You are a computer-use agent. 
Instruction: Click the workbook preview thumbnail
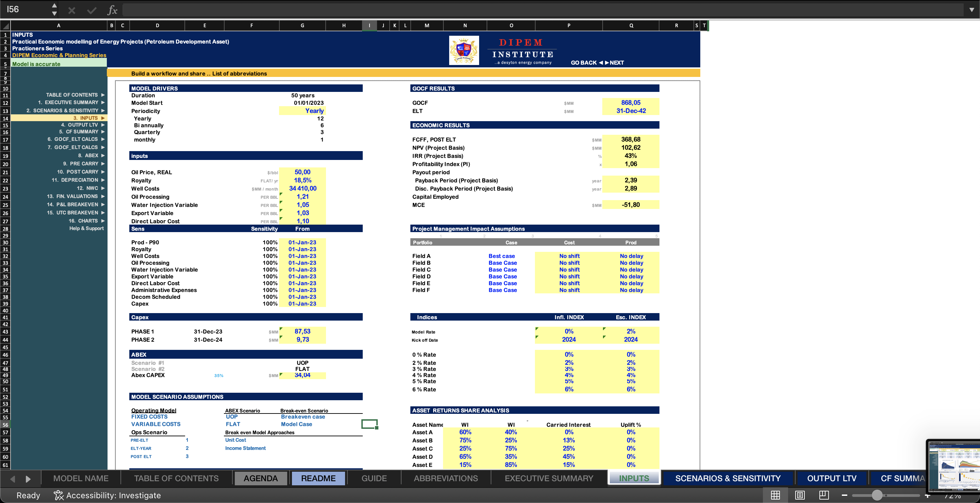[x=954, y=466]
